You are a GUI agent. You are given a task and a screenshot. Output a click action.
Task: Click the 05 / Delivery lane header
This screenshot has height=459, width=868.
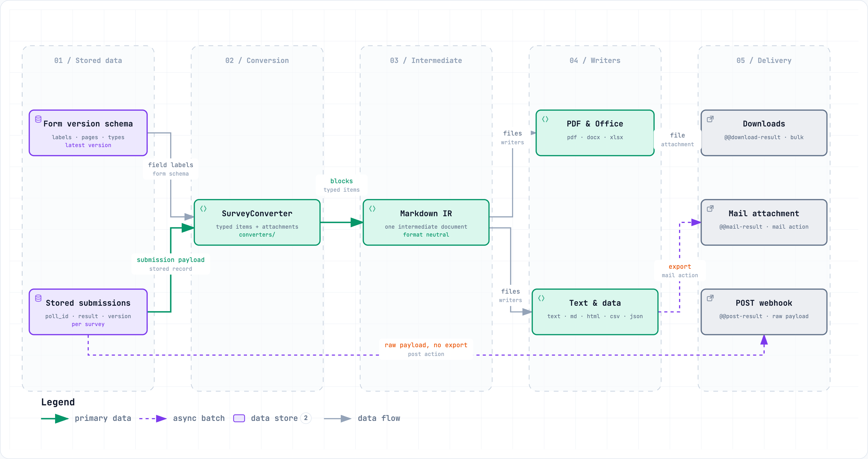tap(764, 61)
